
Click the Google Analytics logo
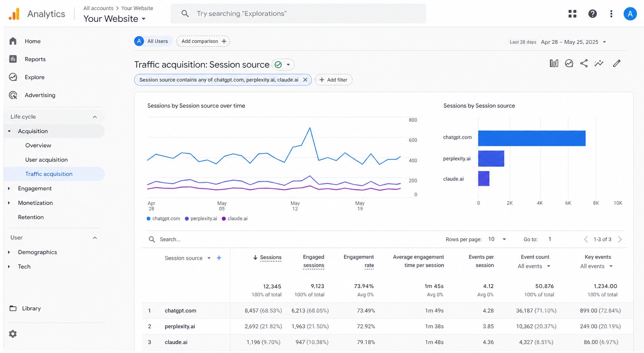(14, 14)
